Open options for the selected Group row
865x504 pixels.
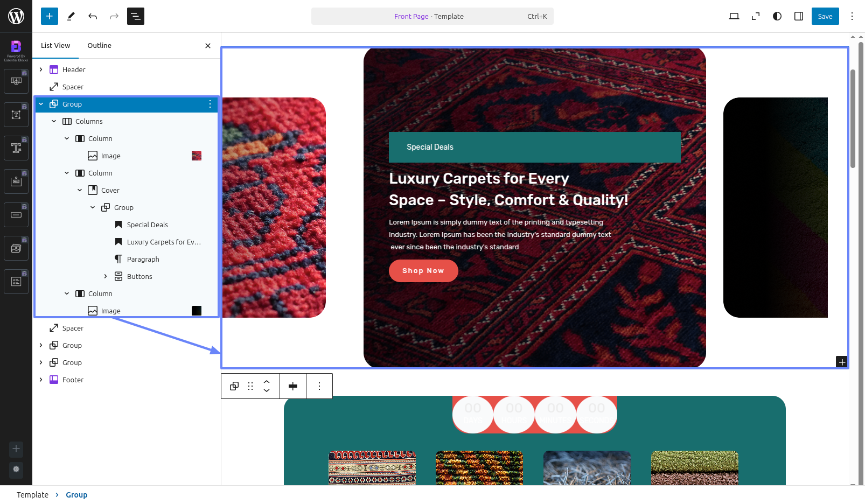tap(210, 104)
